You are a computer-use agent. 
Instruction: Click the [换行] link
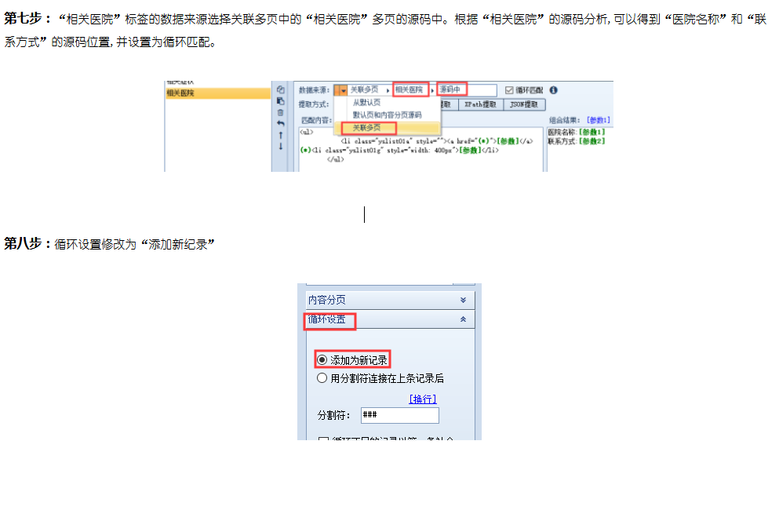[x=422, y=399]
